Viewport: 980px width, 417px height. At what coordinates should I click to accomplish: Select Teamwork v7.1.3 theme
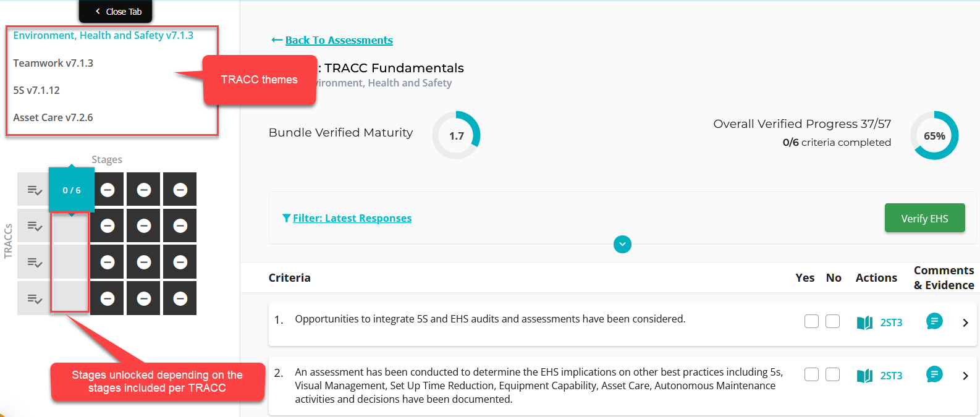tap(53, 63)
